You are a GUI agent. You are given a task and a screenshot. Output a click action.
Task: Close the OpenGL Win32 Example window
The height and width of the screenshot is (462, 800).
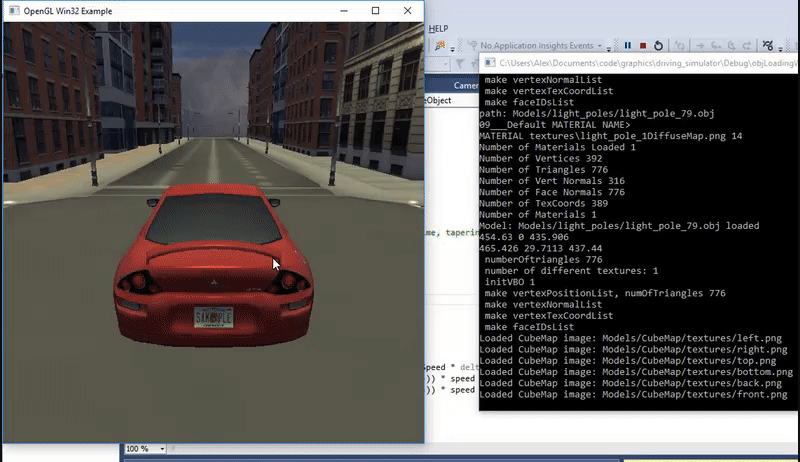407,11
